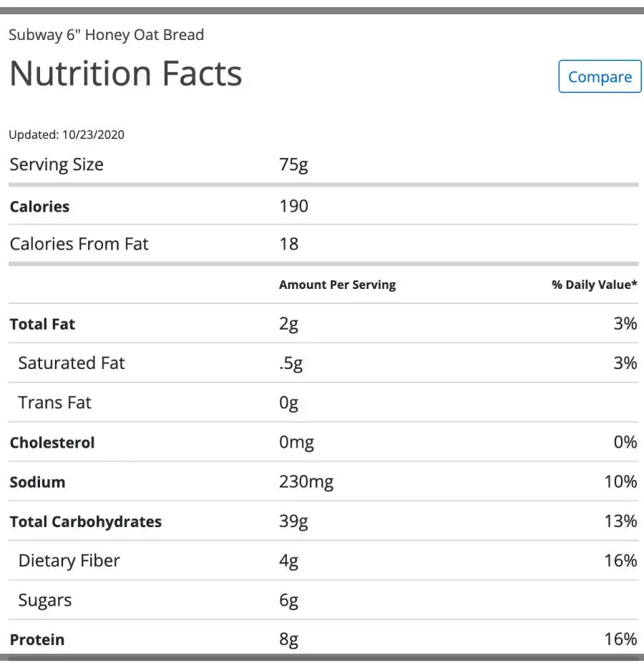Screen dimensions: 644x668
Task: Click the Protein row label
Action: pyautogui.click(x=37, y=640)
